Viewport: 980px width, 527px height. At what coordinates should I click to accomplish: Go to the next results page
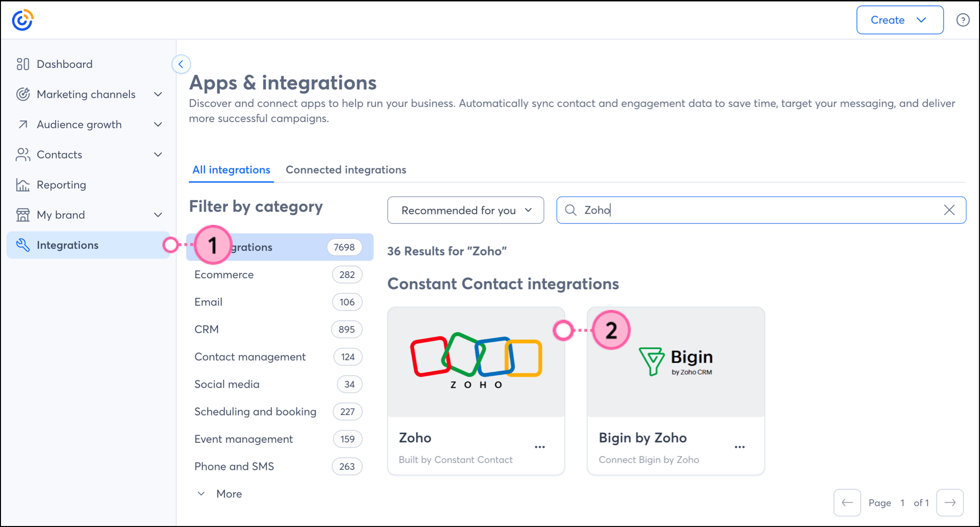pyautogui.click(x=950, y=503)
